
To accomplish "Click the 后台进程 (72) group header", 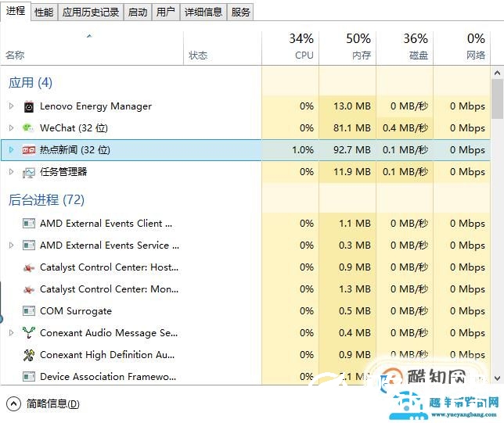I will pos(46,200).
